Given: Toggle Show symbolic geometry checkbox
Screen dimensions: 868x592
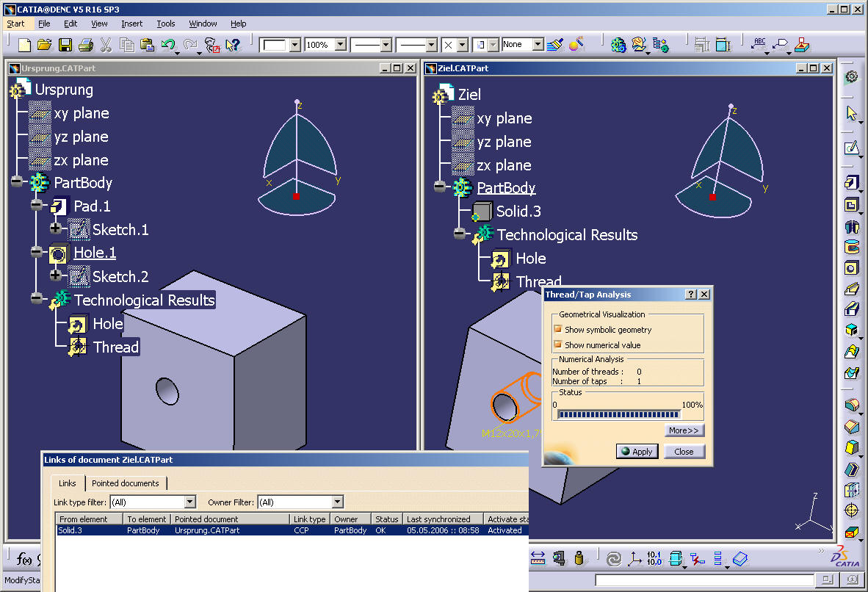Looking at the screenshot, I should pyautogui.click(x=558, y=329).
